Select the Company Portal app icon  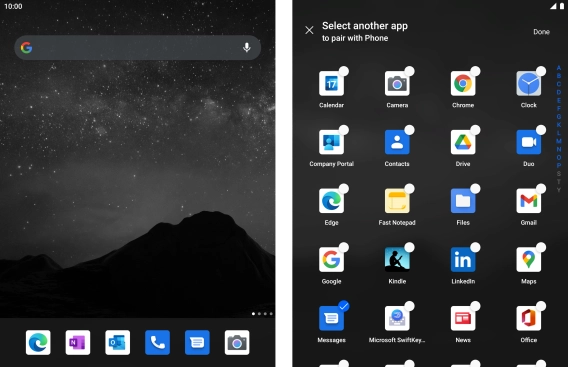[331, 142]
